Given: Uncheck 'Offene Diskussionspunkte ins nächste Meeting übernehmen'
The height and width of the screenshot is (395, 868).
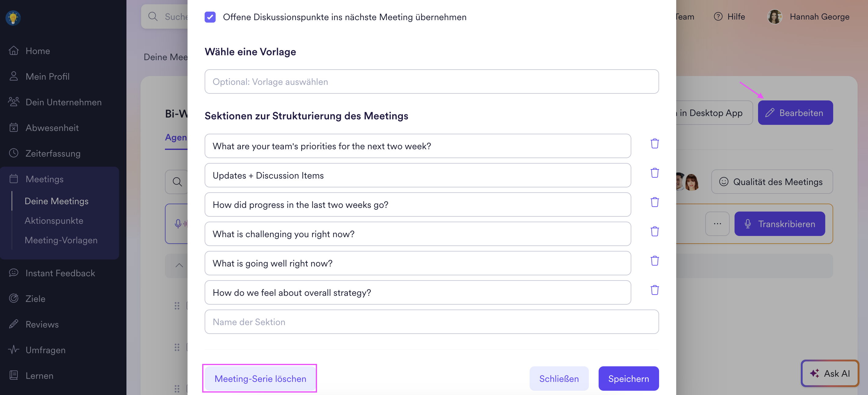Looking at the screenshot, I should [x=210, y=17].
